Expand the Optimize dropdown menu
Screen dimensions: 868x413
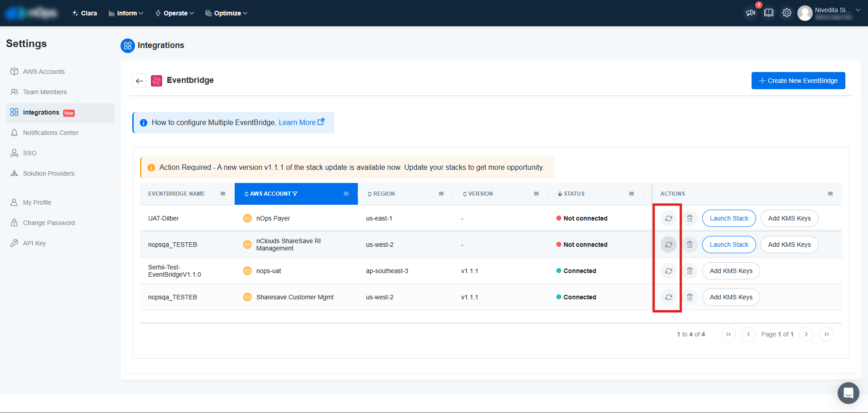pos(227,13)
